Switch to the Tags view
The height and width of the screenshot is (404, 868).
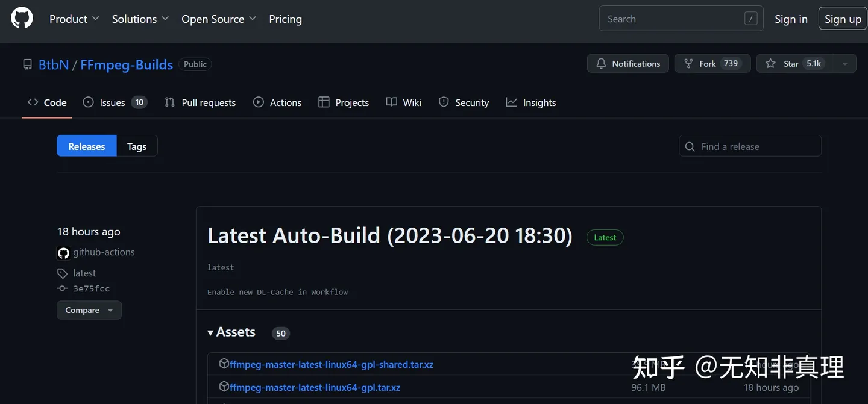coord(137,146)
